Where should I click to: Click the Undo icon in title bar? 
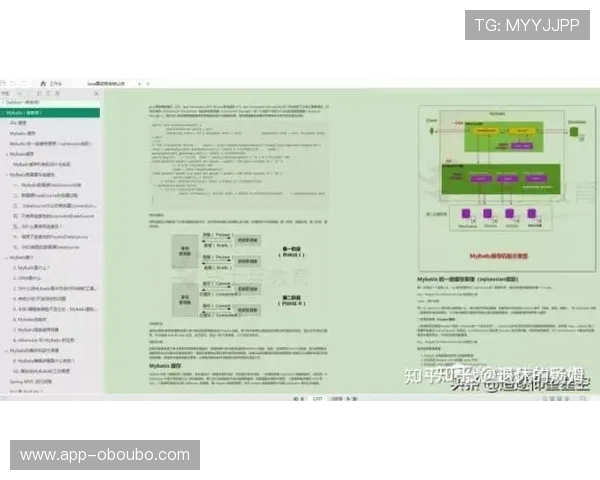pos(13,83)
